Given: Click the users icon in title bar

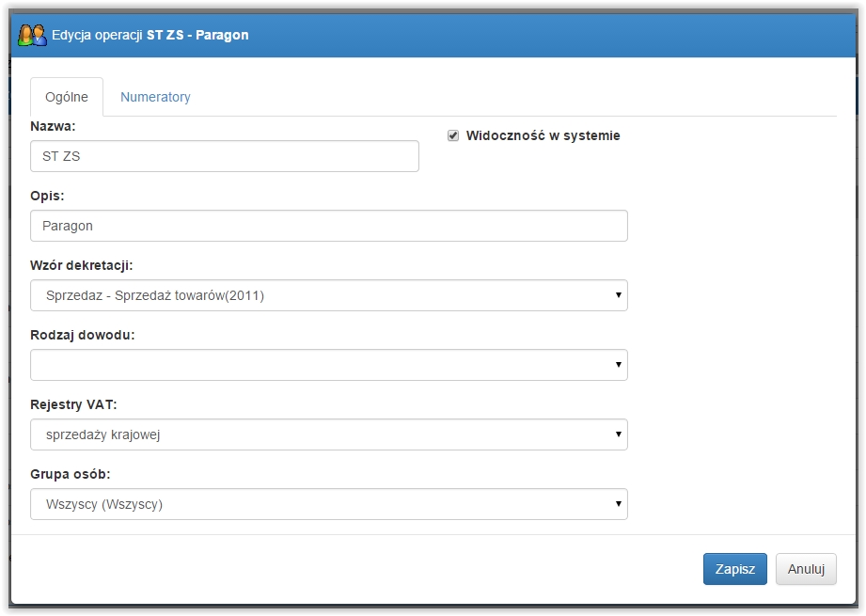Looking at the screenshot, I should coord(32,35).
